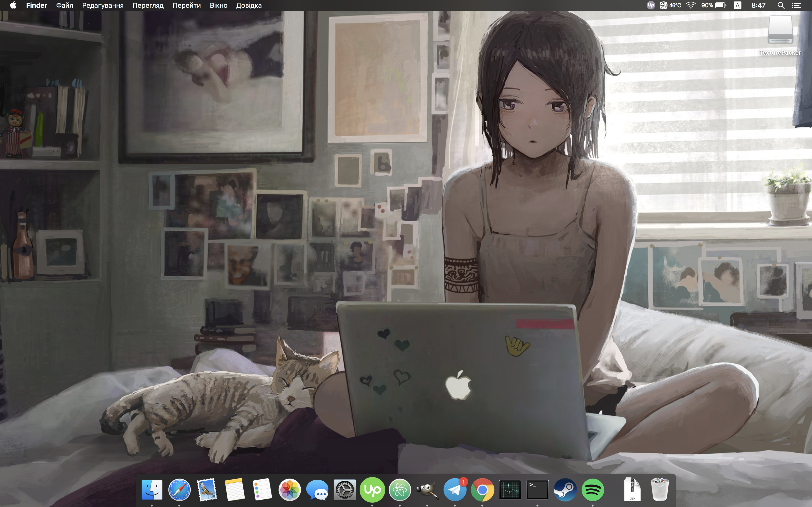Open Terminal from the Dock

pyautogui.click(x=537, y=490)
